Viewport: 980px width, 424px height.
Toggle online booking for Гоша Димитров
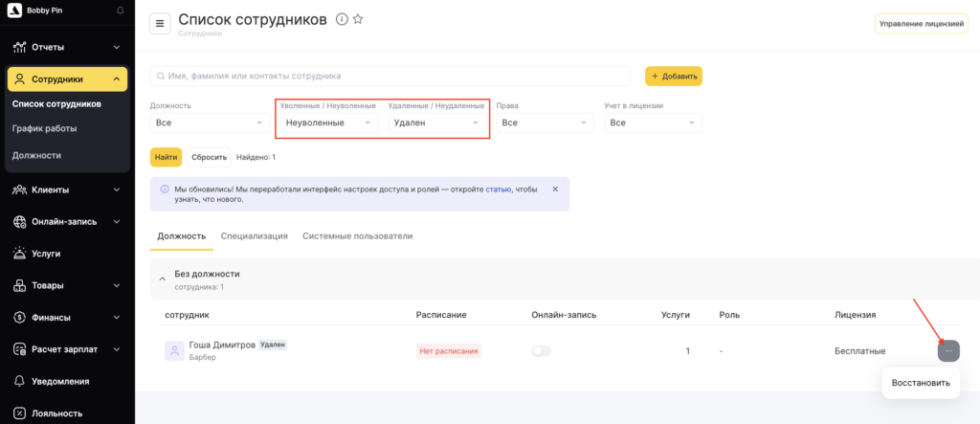click(x=542, y=351)
